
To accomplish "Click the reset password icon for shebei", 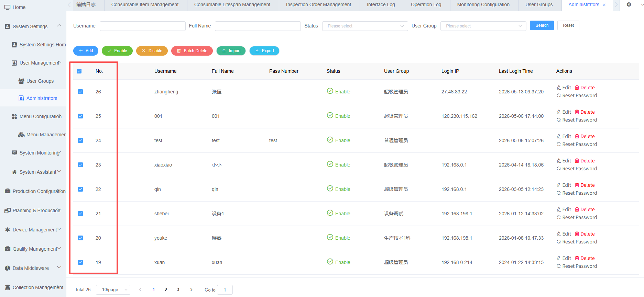I will pyautogui.click(x=559, y=217).
